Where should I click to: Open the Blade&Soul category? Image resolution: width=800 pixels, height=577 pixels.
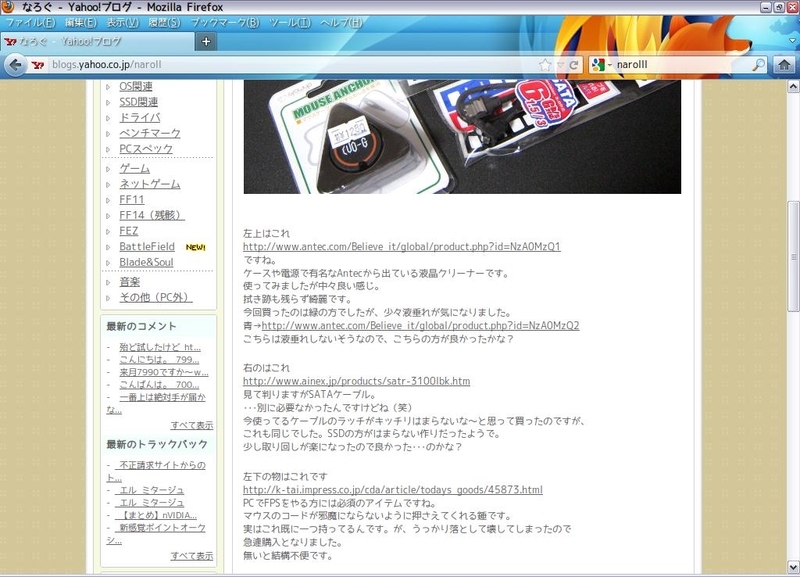coord(146,262)
